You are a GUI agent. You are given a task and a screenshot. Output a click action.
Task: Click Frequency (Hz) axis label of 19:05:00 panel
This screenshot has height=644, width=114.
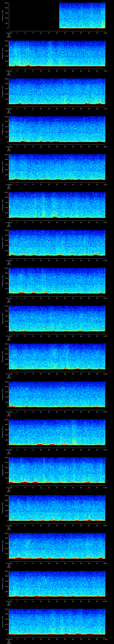[3, 54]
